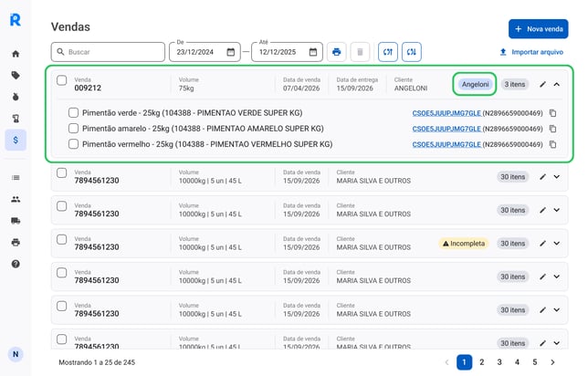Go to page 3 in pagination

click(x=499, y=362)
